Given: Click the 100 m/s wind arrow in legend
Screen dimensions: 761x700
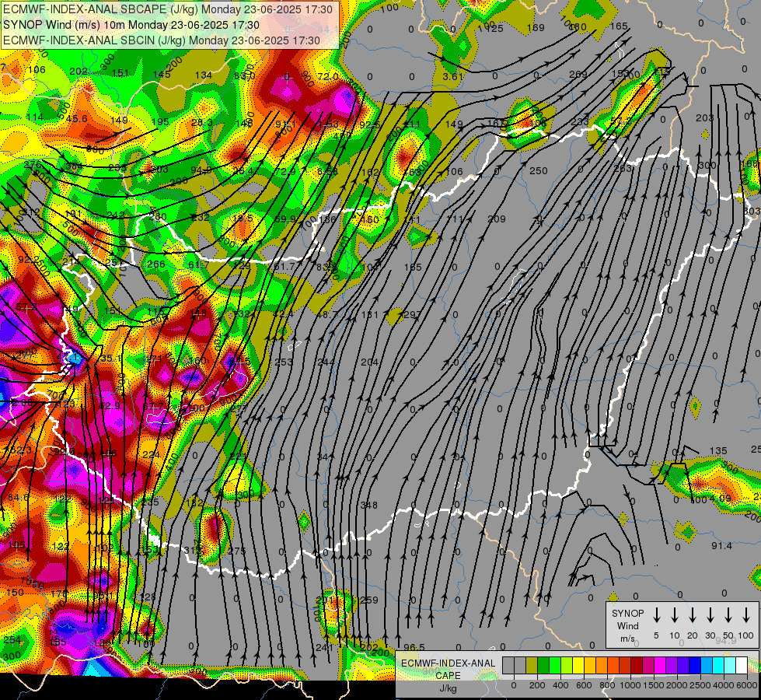Looking at the screenshot, I should pos(746,615).
